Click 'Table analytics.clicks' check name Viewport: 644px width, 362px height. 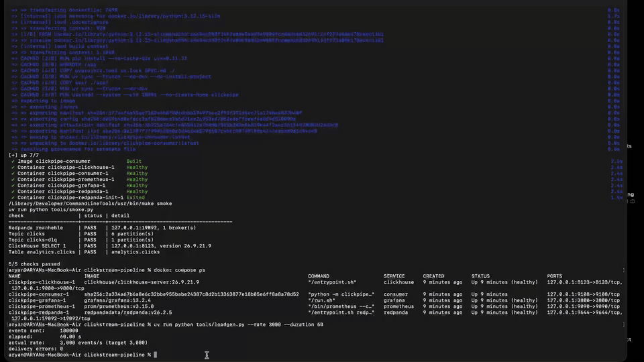point(42,252)
